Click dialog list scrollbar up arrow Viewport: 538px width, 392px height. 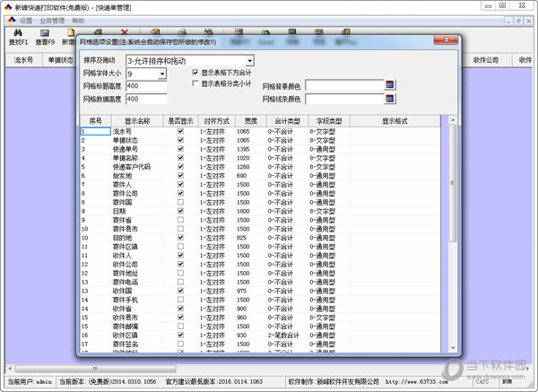pos(453,120)
